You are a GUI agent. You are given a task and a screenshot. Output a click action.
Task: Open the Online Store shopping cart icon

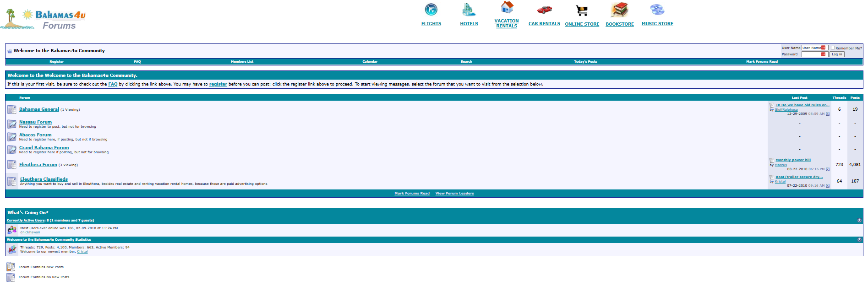coord(582,10)
